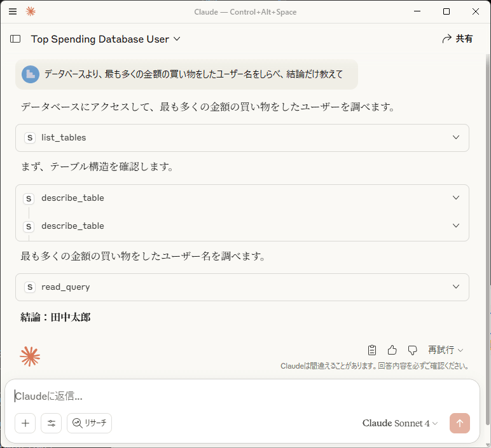Click the read_query S icon
This screenshot has height=448, width=491.
30,287
